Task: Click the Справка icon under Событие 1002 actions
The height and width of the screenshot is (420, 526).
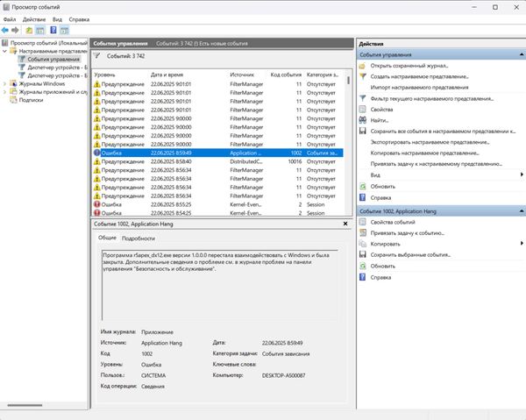Action: 362,277
